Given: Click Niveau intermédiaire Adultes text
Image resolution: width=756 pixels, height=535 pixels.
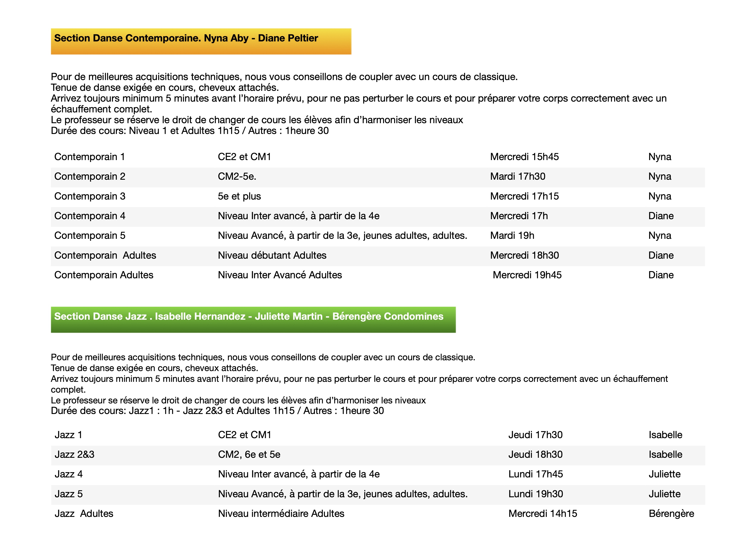Looking at the screenshot, I should point(281,514).
